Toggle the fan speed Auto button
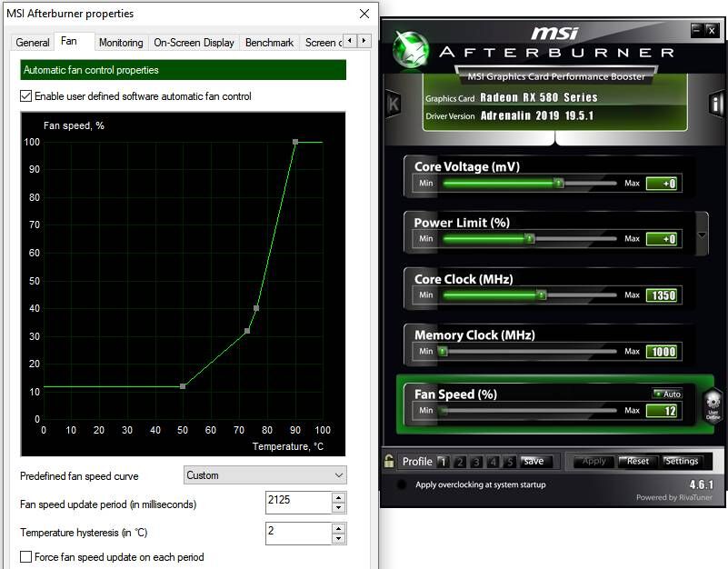 click(x=667, y=394)
